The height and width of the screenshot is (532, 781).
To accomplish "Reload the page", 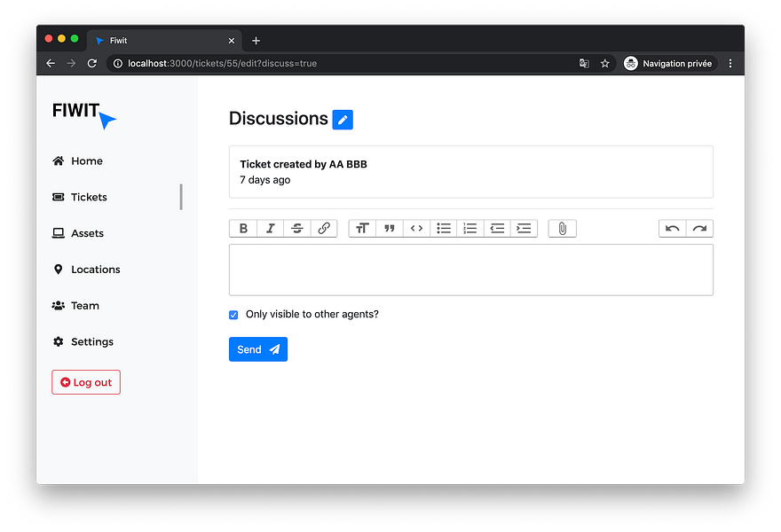I will tap(92, 63).
